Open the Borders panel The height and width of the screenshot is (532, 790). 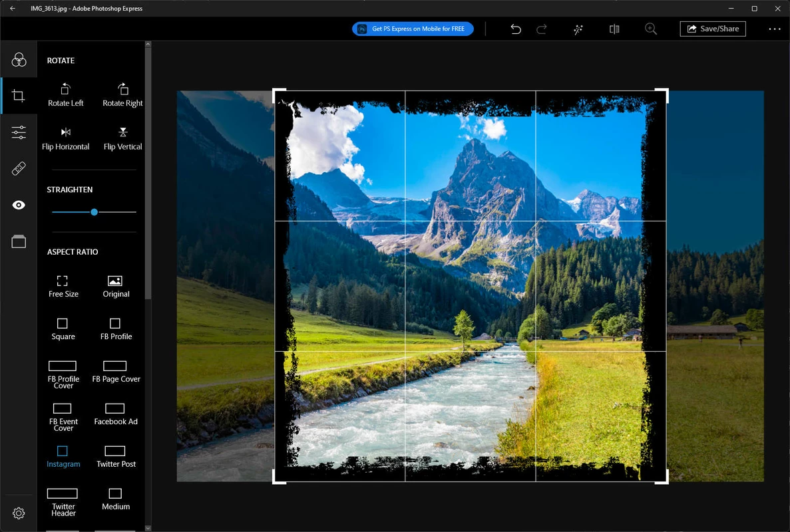point(19,241)
